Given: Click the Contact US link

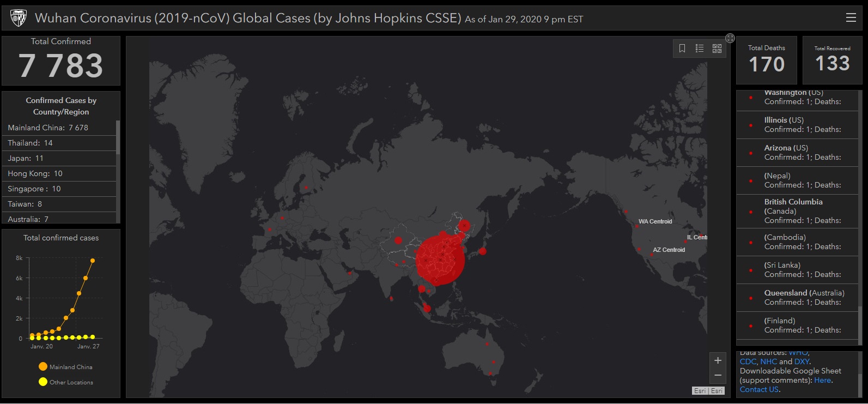Looking at the screenshot, I should [760, 389].
